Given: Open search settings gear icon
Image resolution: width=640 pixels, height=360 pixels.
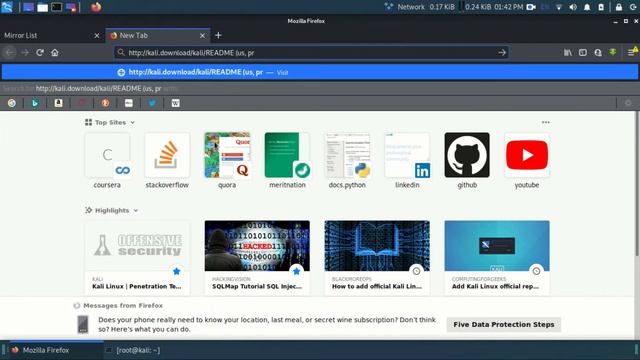Looking at the screenshot, I should tap(628, 103).
